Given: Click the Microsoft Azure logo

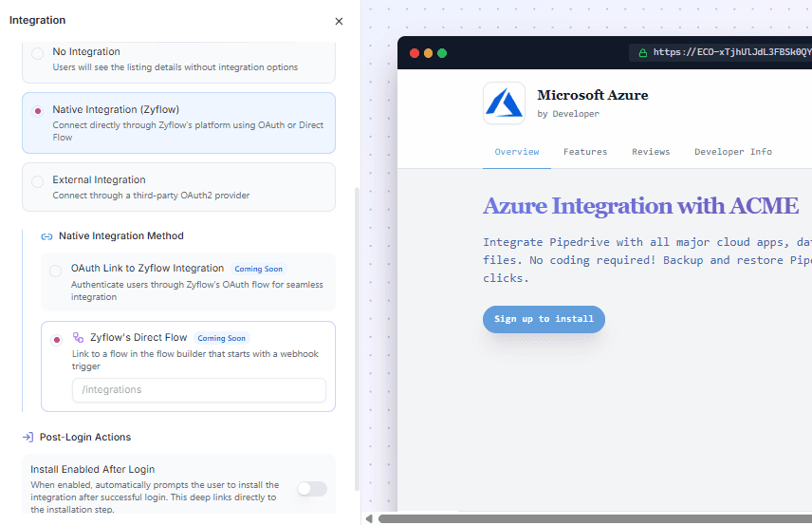Looking at the screenshot, I should click(x=504, y=103).
